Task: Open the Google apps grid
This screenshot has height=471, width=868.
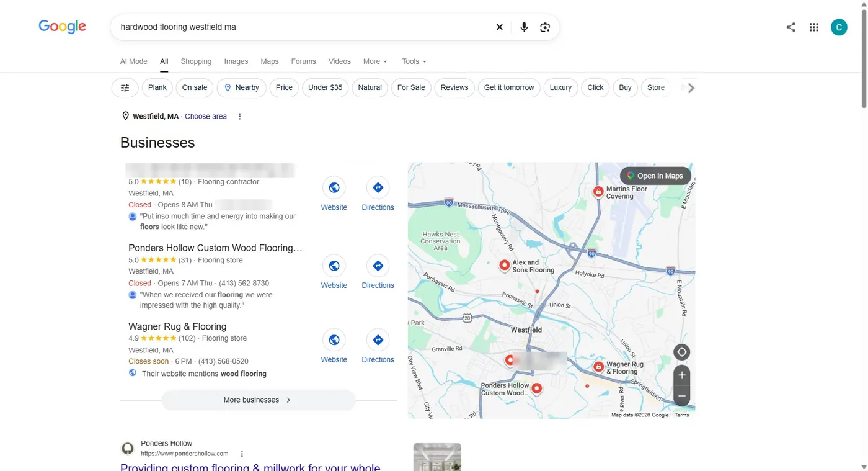Action: point(814,27)
